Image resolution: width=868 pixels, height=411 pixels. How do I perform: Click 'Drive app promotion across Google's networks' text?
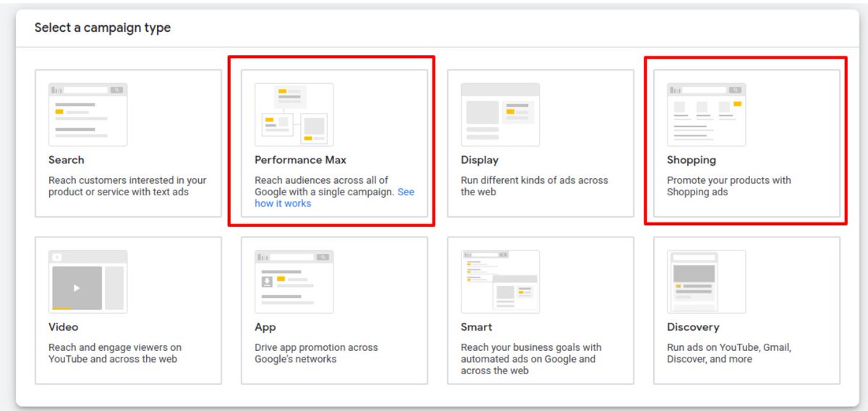coord(316,353)
